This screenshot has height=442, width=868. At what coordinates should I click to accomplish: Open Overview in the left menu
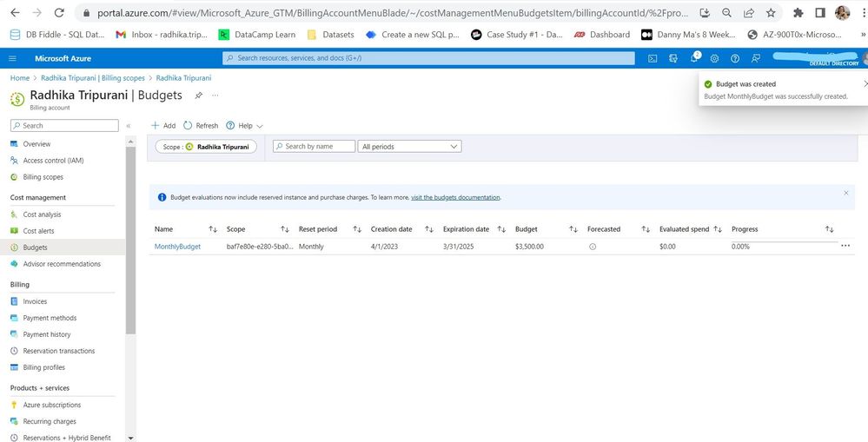(x=36, y=144)
